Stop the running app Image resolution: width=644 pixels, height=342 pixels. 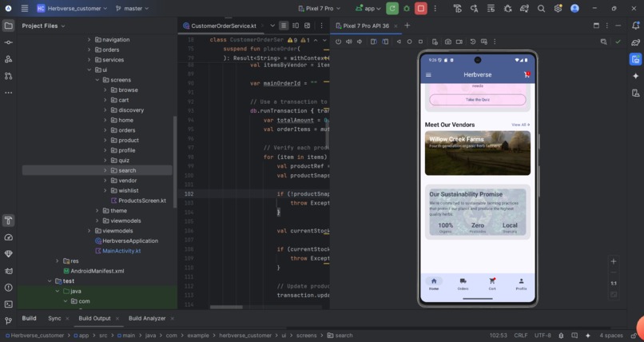click(x=420, y=8)
